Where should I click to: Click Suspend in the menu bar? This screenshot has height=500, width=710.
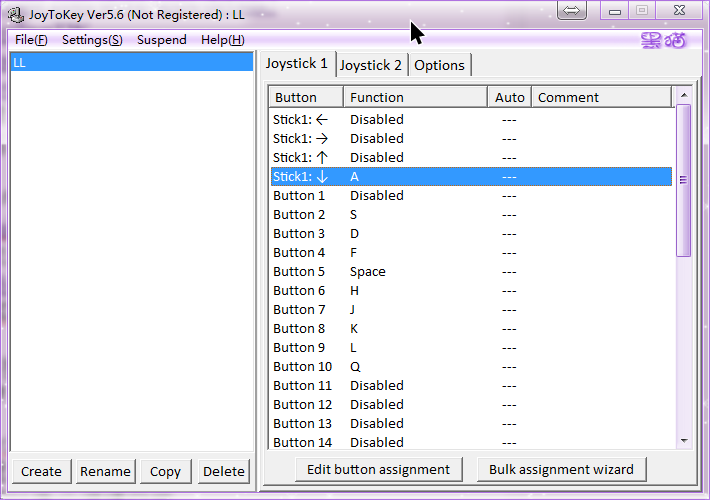(161, 40)
